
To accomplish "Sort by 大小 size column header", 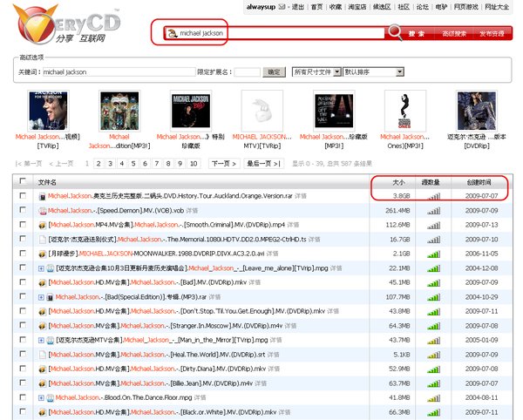I will (398, 182).
